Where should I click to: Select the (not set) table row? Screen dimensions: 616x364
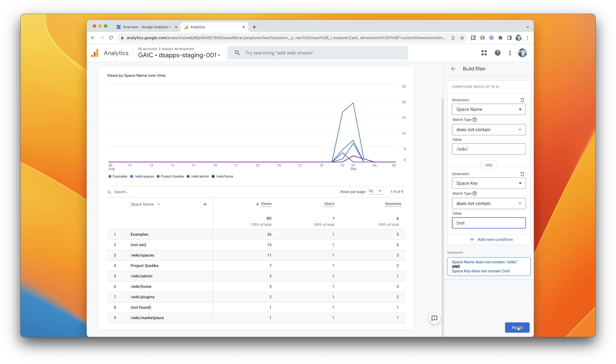click(256, 245)
